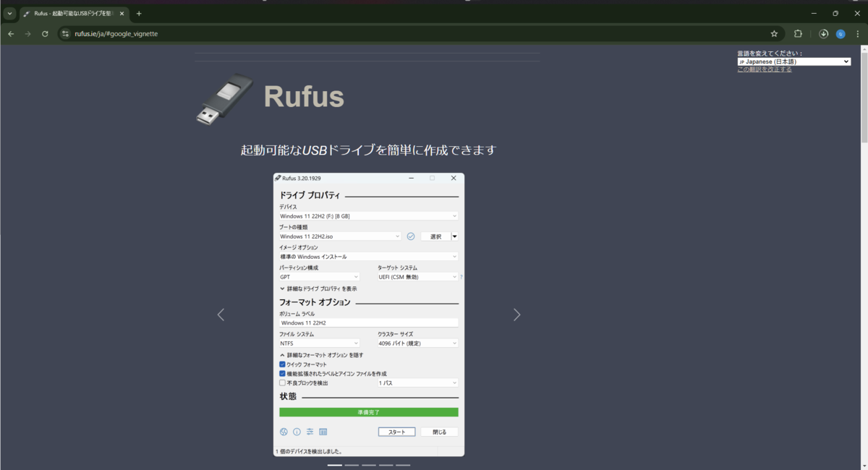
Task: Show the Chrome downloads icon
Action: point(823,33)
